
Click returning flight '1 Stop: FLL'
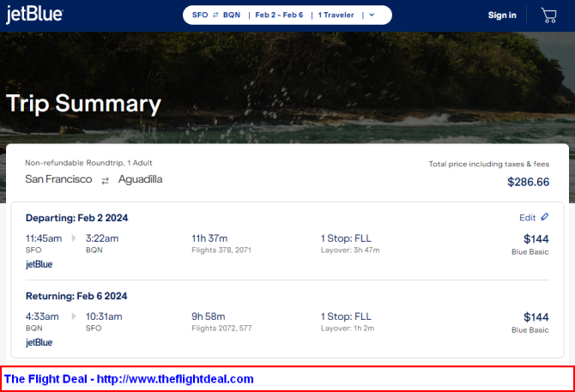pyautogui.click(x=346, y=317)
